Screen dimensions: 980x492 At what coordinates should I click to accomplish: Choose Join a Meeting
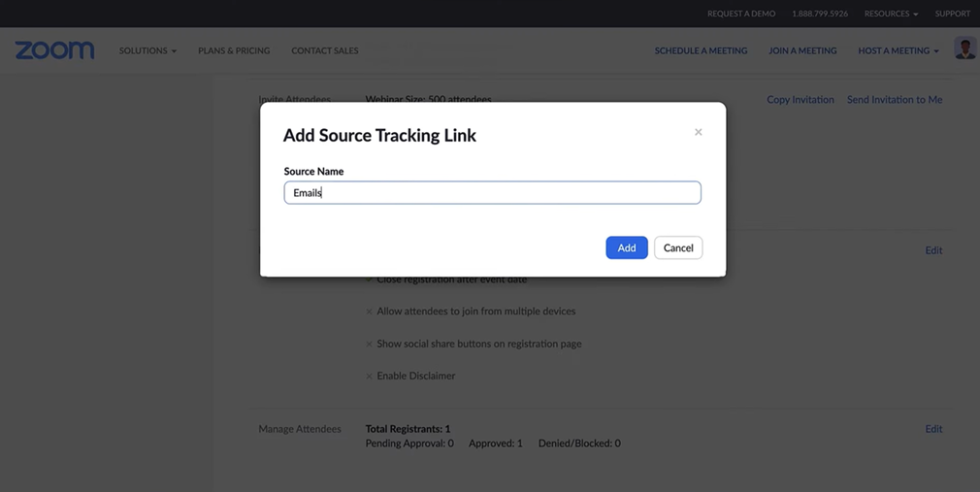click(802, 50)
